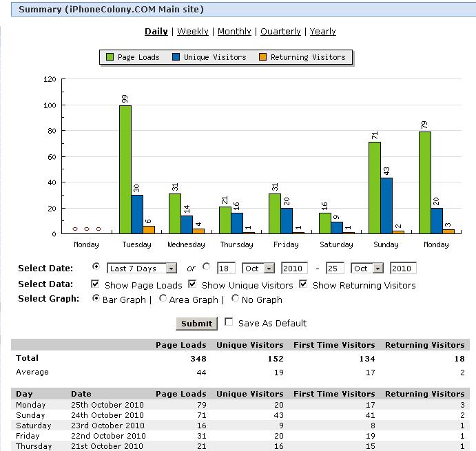Screen dimensions: 476x451
Task: Toggle the Show Page Loads checkbox
Action: point(96,284)
